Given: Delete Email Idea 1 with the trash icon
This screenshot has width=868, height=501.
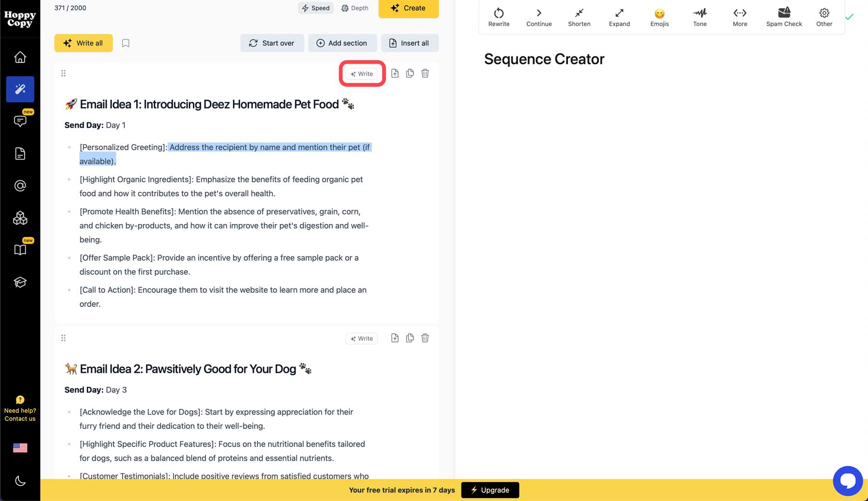Looking at the screenshot, I should click(425, 73).
